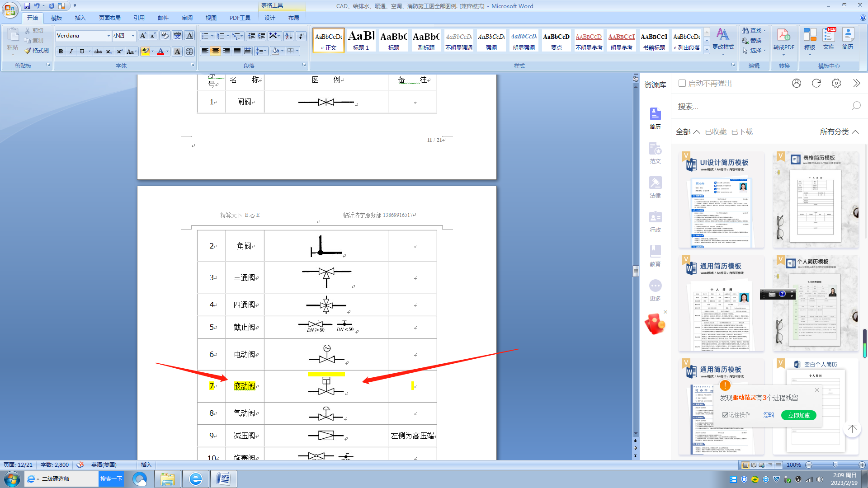Screen dimensions: 868x488
Task: Expand 所有分类 category filter
Action: [x=839, y=131]
